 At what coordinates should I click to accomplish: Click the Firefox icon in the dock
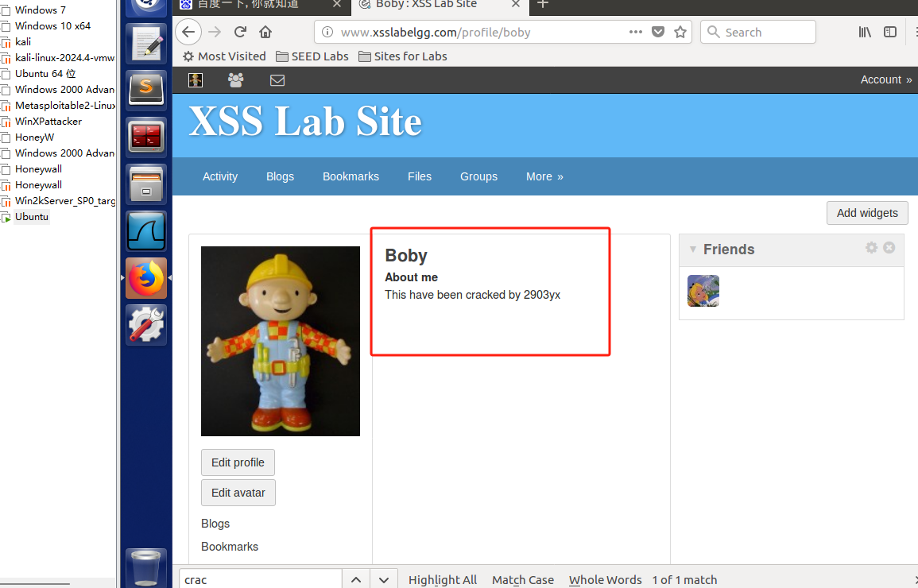[x=146, y=278]
